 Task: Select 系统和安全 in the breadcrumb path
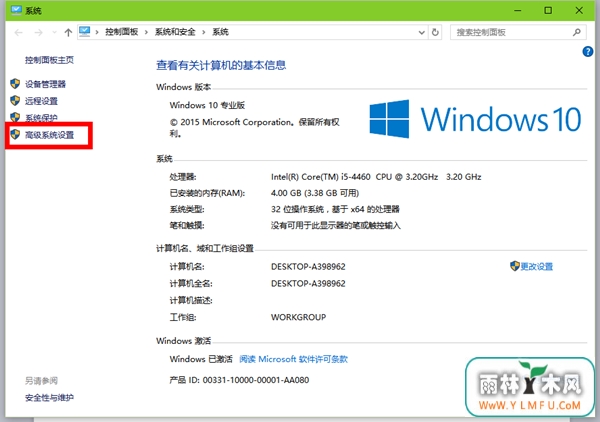click(x=175, y=32)
